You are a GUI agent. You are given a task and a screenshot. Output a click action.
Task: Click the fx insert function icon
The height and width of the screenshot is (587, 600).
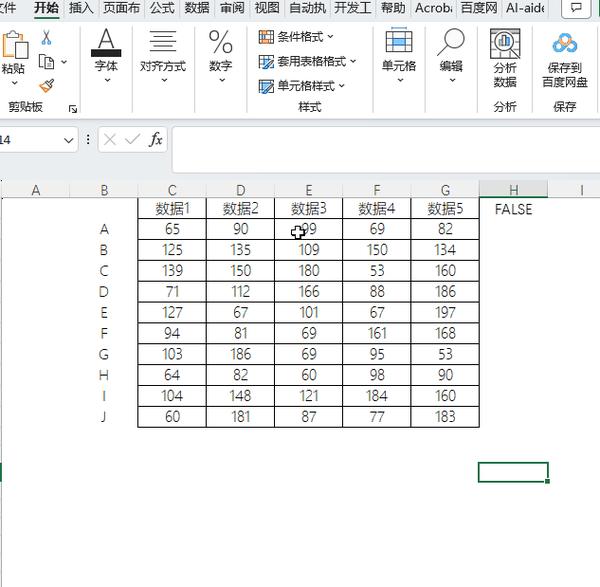(x=156, y=140)
